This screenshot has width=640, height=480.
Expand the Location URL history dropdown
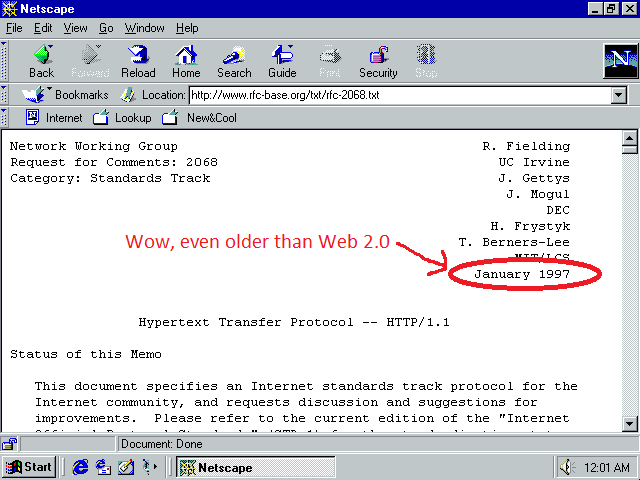click(619, 96)
